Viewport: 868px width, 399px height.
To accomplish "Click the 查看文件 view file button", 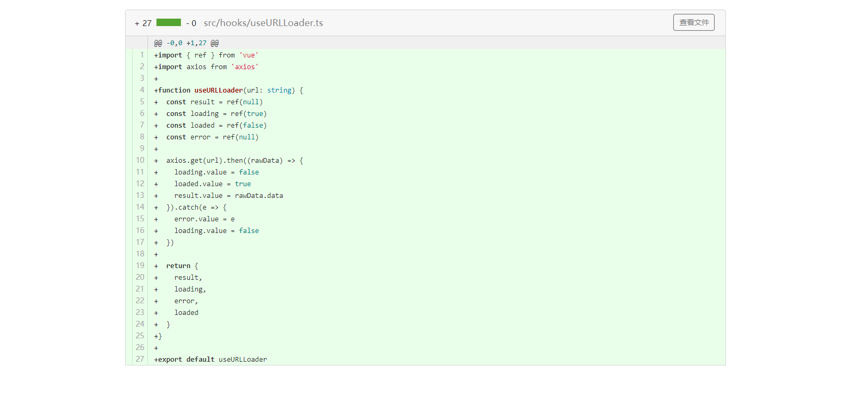I will coord(693,22).
